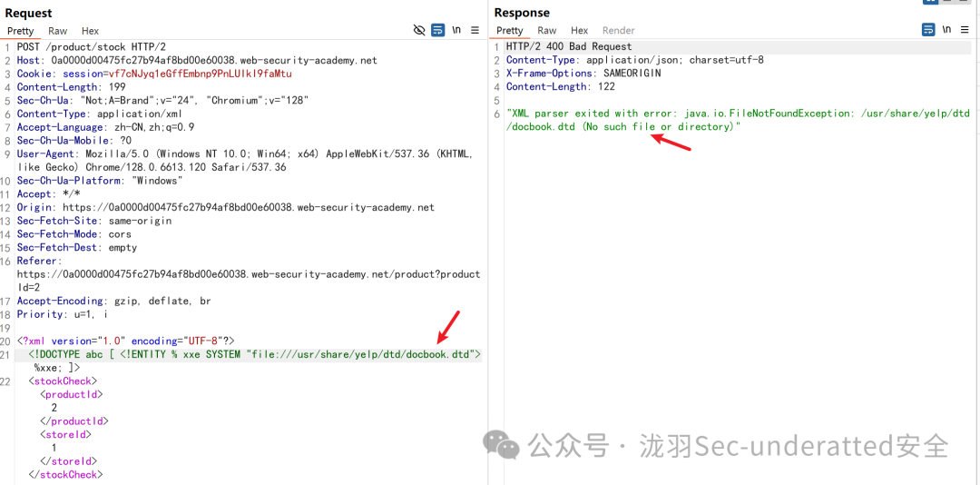This screenshot has height=485, width=980.
Task: Click the DOCTYPE abc entity declaration line
Action: 254,355
